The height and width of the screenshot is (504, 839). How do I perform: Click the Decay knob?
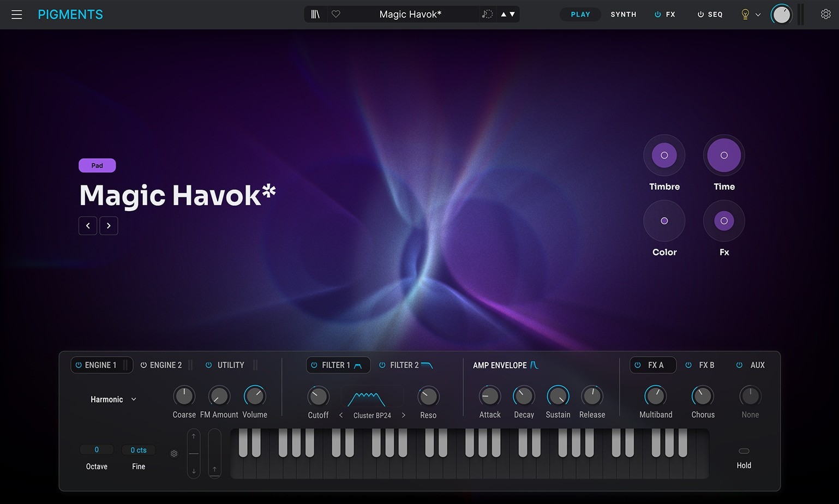tap(524, 396)
